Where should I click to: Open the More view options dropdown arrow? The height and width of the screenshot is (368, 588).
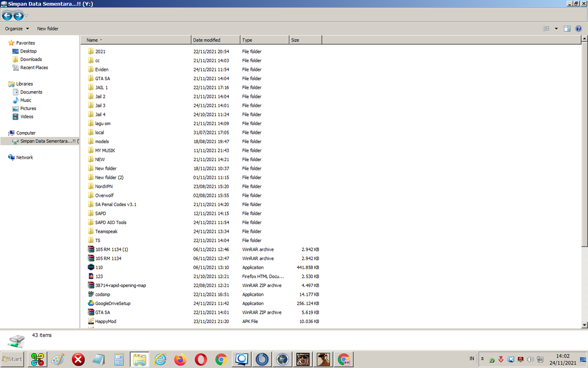click(556, 29)
